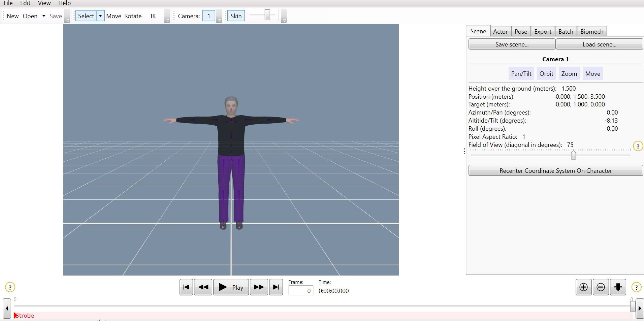This screenshot has width=644, height=321.
Task: Switch to the Scene tab
Action: 478,31
